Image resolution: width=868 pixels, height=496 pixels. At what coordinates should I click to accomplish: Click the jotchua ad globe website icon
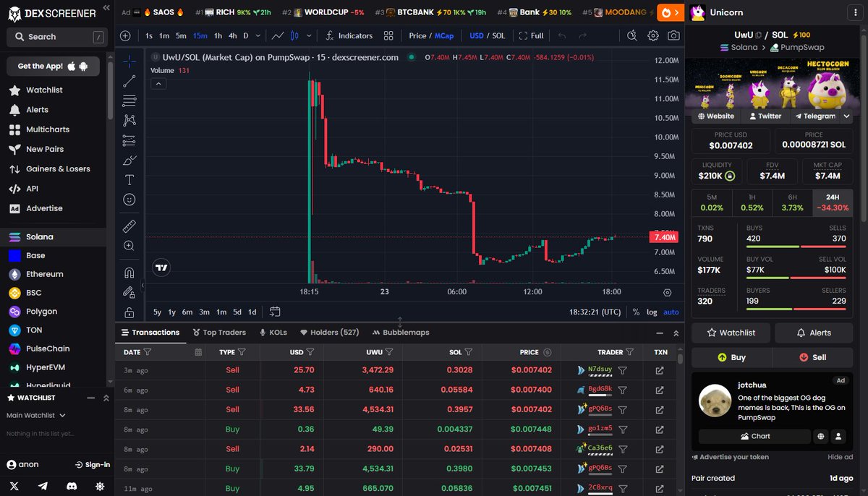(821, 436)
